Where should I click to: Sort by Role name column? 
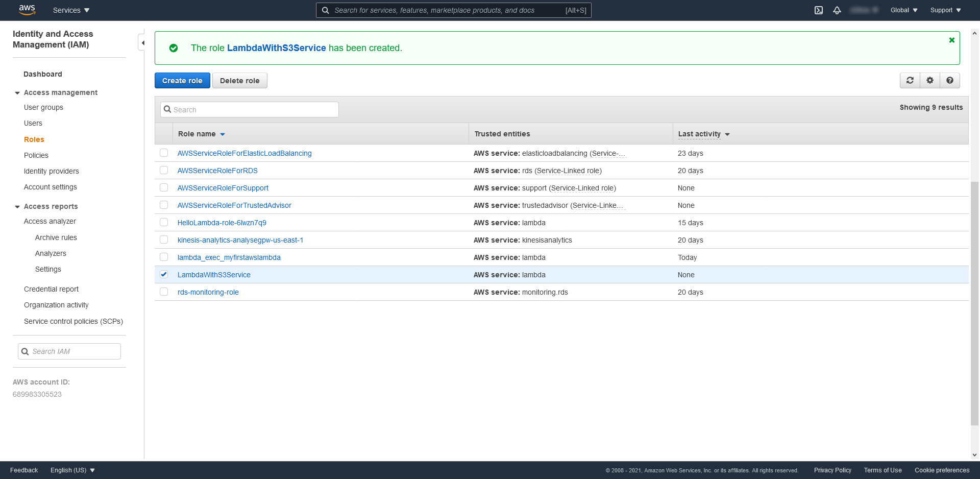[x=202, y=134]
